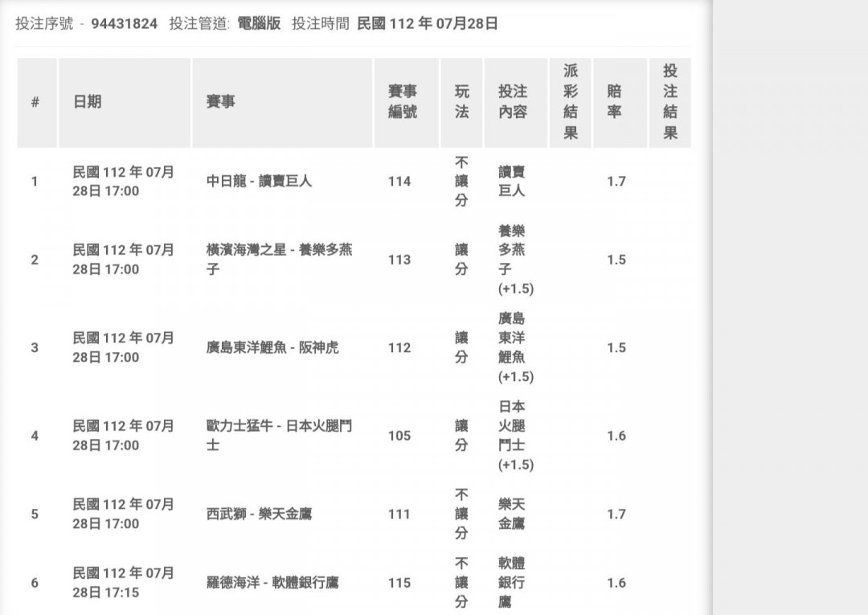Click match number 115

pyautogui.click(x=399, y=583)
